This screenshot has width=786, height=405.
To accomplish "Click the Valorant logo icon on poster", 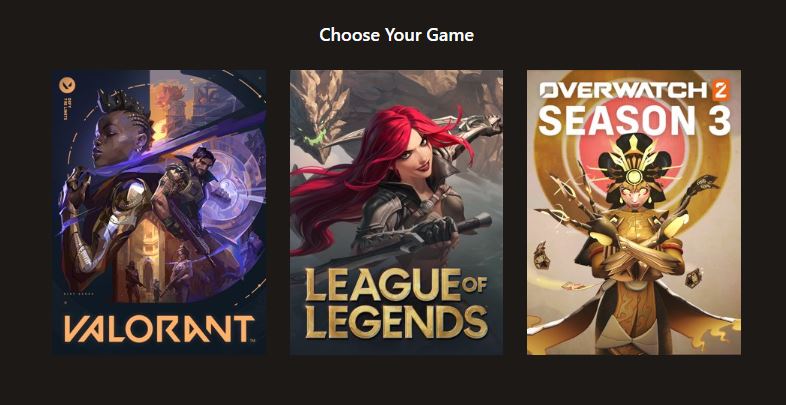I will pos(67,85).
